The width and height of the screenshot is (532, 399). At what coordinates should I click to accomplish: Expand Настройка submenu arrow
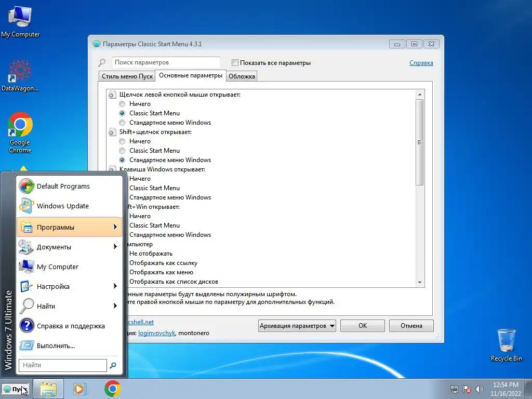pos(115,286)
